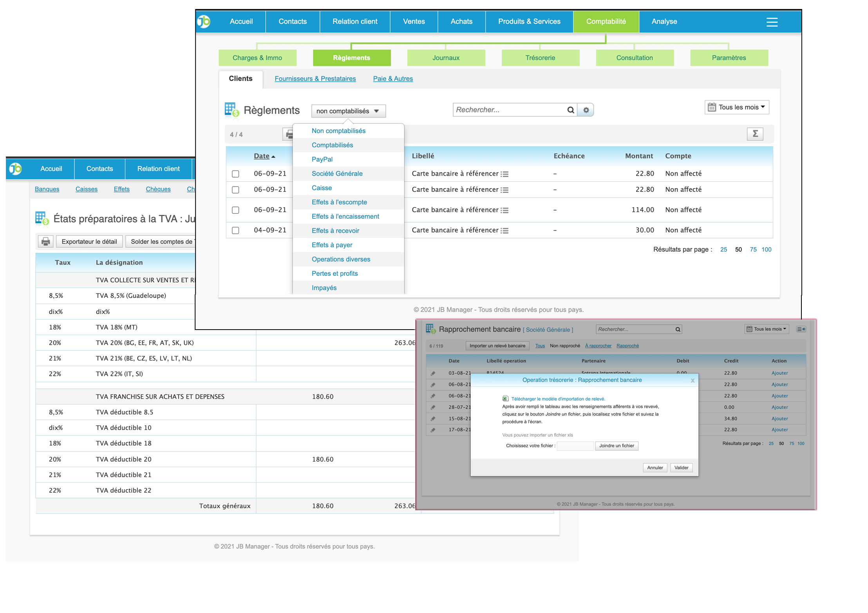The height and width of the screenshot is (613, 868).
Task: Click the pencil icon on the R14524 row
Action: [x=433, y=373]
